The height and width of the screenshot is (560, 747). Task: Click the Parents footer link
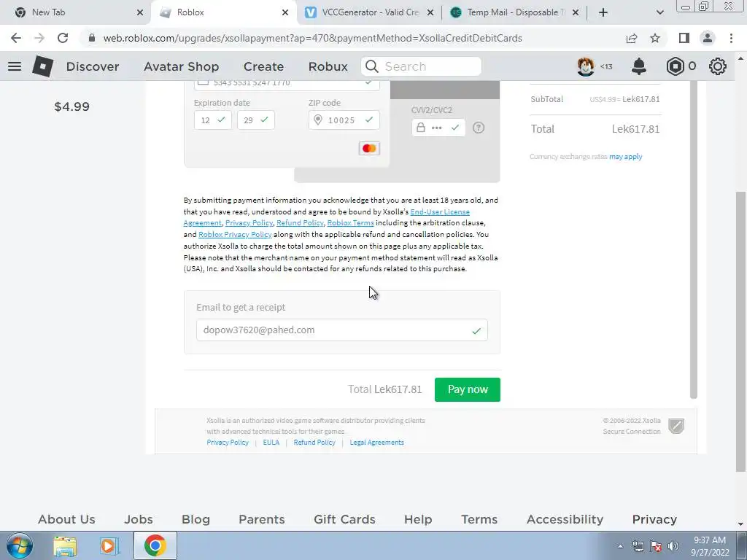click(262, 519)
